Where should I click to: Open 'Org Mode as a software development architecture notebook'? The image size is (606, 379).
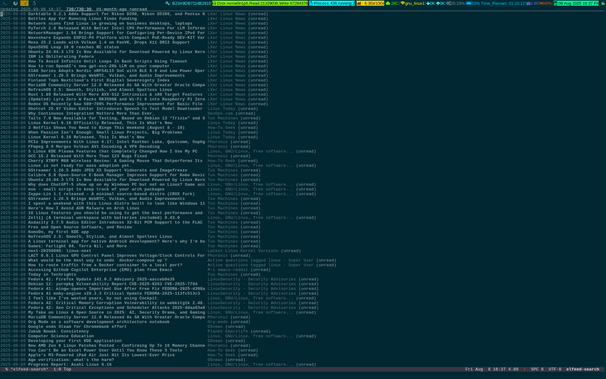[99, 322]
